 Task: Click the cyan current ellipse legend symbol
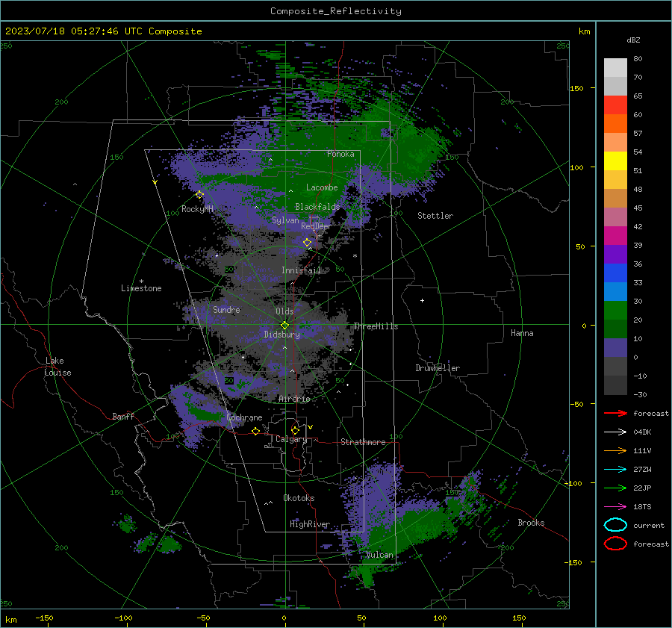615,525
